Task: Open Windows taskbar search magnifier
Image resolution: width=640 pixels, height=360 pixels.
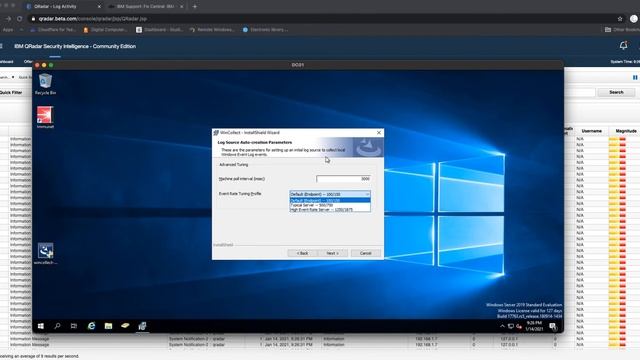Action: (57, 326)
